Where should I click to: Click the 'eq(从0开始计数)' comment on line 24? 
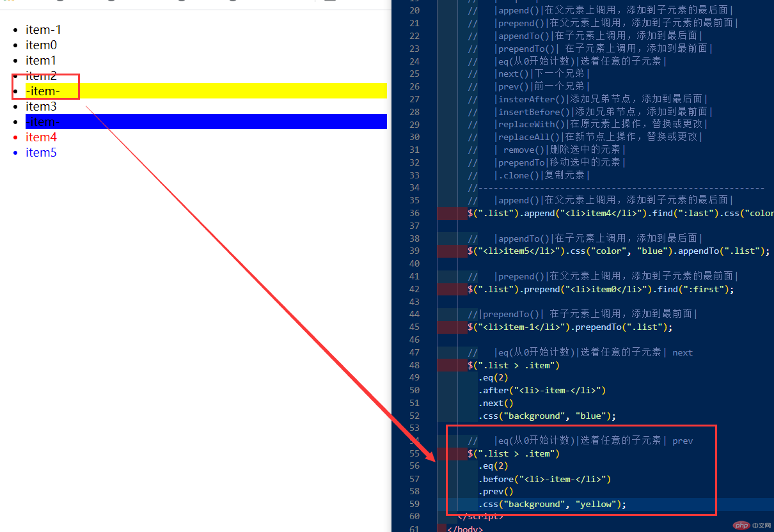[567, 61]
